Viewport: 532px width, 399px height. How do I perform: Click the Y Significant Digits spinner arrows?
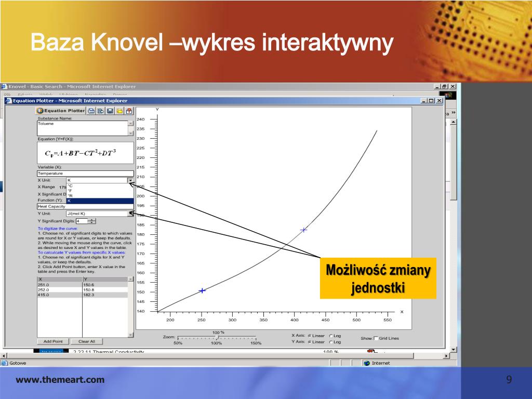92,221
